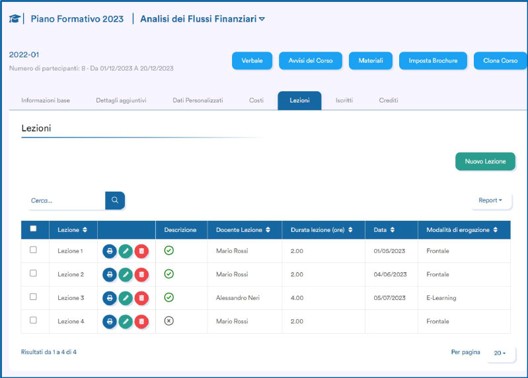
Task: Switch to Crediti tab
Action: coord(388,100)
